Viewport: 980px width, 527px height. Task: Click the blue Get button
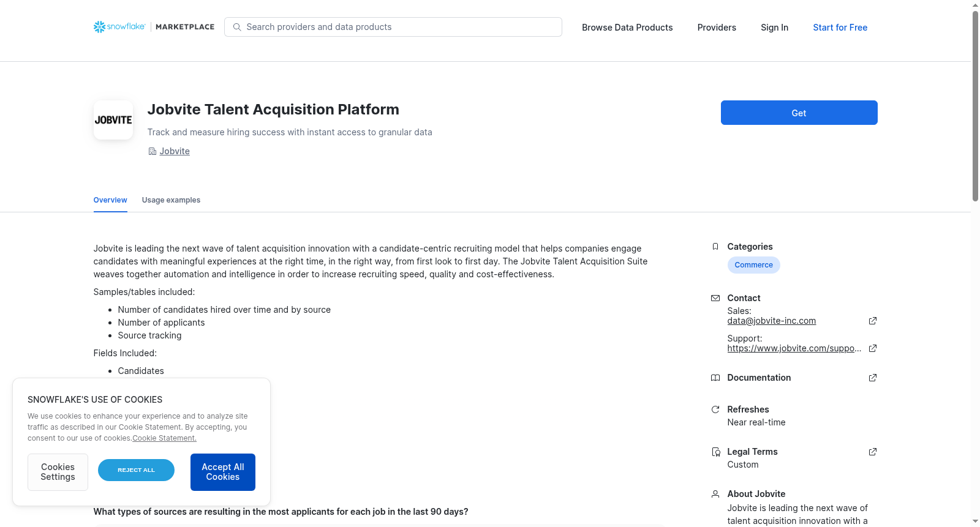coord(799,113)
